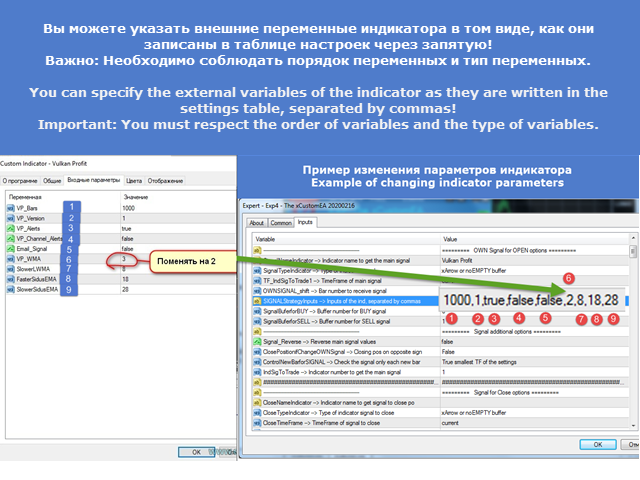Click the CloseTimeFrame row icon
640x480 pixels.
257,423
